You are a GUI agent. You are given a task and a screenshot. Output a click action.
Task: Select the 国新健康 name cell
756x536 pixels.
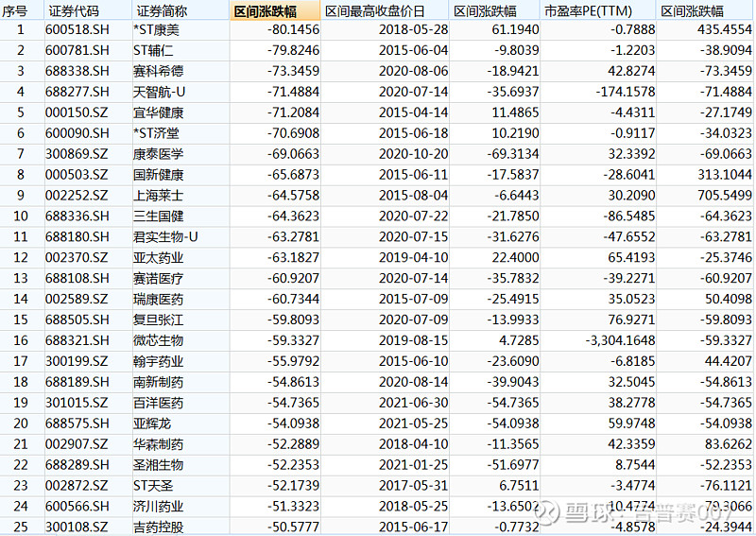point(158,175)
